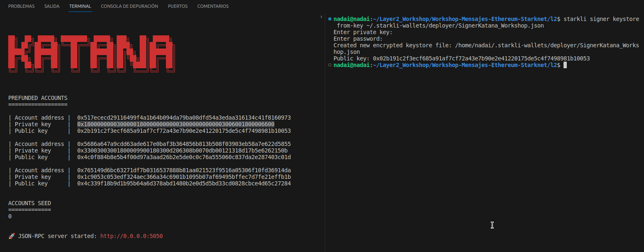
Task: Switch to the PUERTOS tab
Action: (x=178, y=6)
